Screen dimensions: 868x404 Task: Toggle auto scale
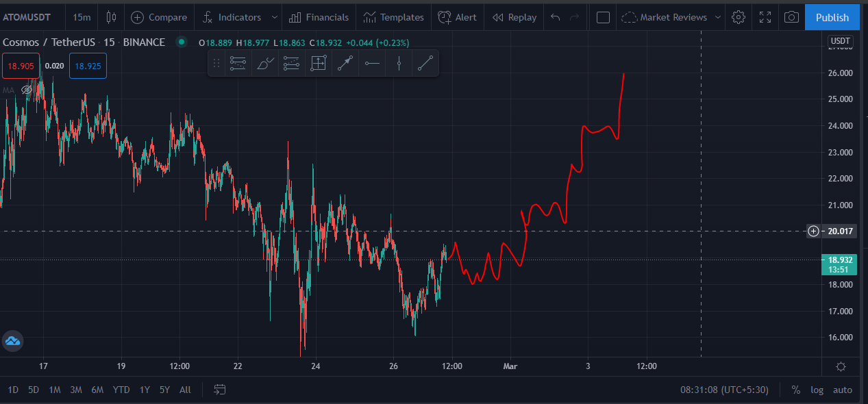click(843, 390)
